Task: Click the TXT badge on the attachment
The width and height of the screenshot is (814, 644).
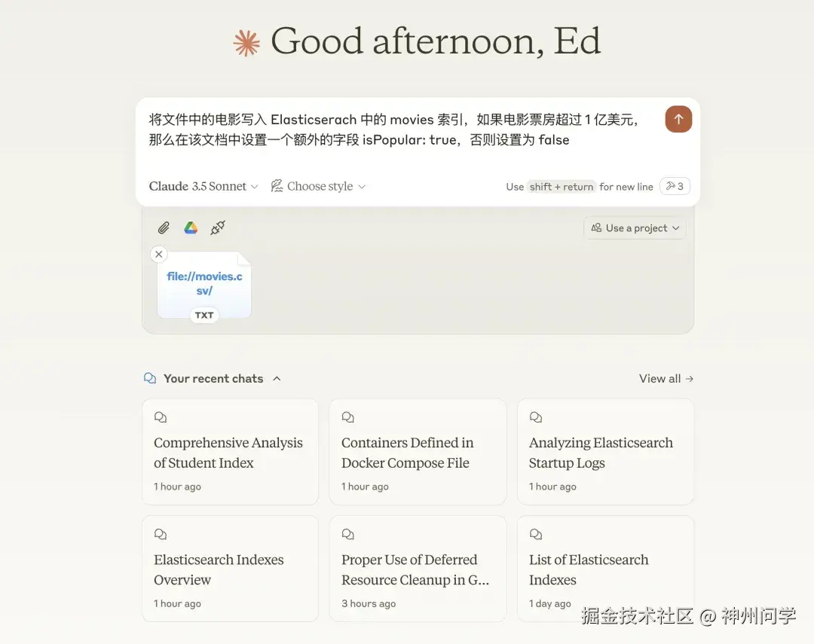Action: [204, 315]
